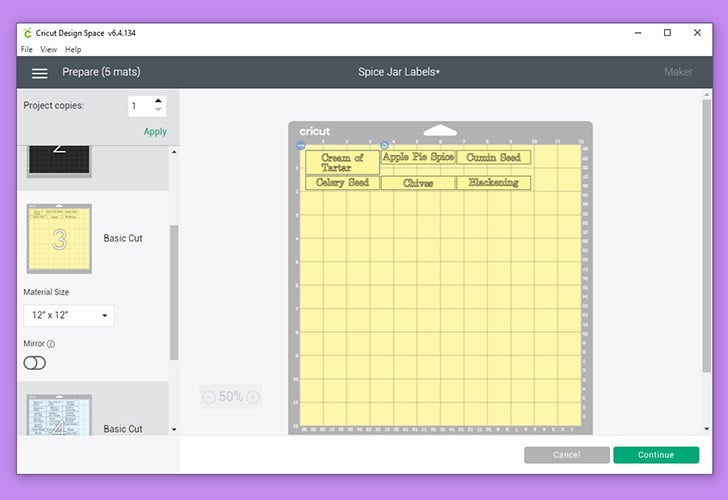The height and width of the screenshot is (500, 728).
Task: Click the canvas scrollbar up arrow
Action: (x=707, y=95)
